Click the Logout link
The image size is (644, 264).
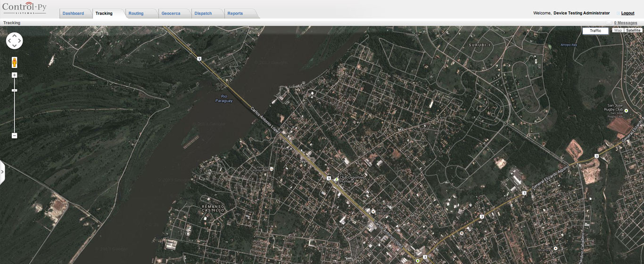(627, 13)
